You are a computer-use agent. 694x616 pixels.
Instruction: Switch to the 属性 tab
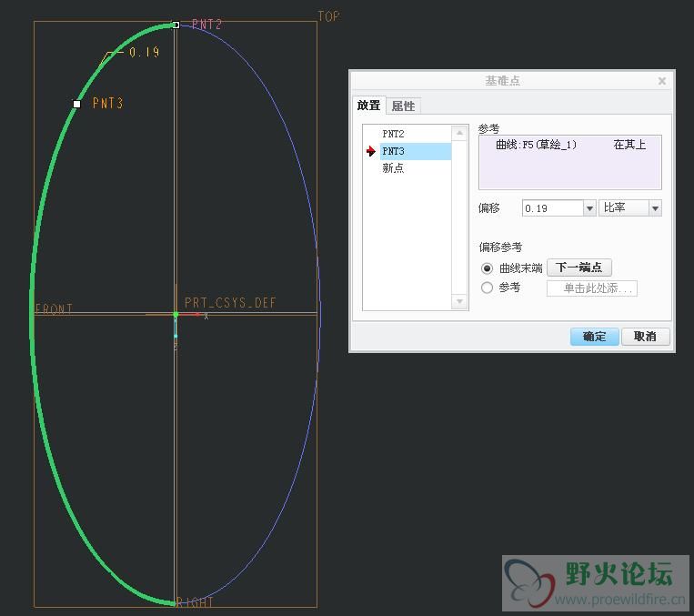coord(403,106)
